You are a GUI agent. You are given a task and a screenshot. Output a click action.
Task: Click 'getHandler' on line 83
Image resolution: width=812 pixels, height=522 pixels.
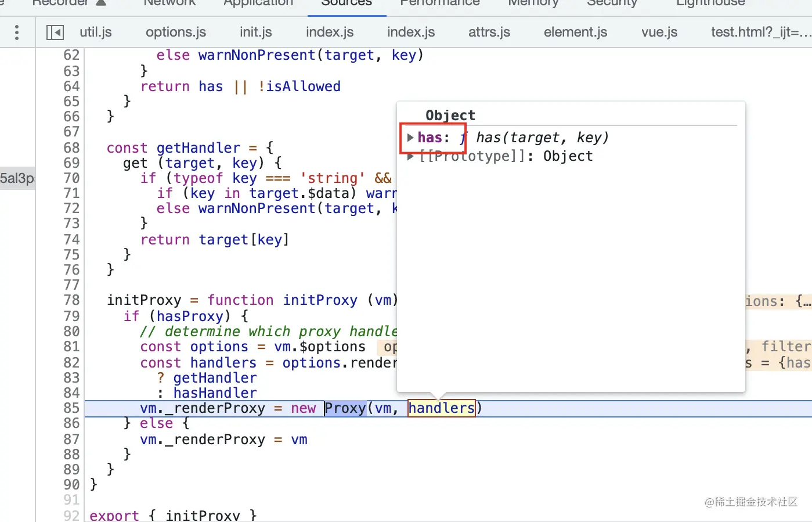point(215,378)
